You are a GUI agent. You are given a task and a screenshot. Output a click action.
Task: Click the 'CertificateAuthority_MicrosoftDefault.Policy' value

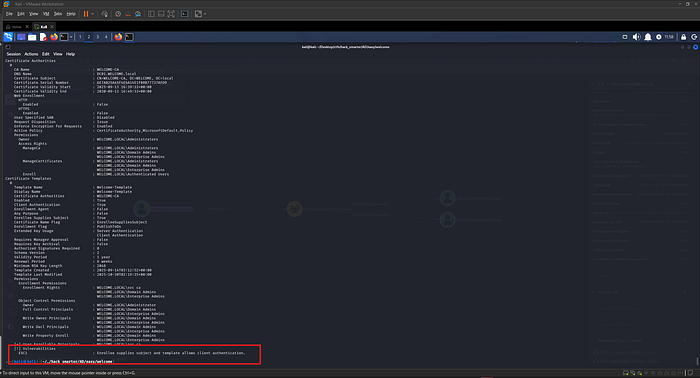click(x=145, y=131)
